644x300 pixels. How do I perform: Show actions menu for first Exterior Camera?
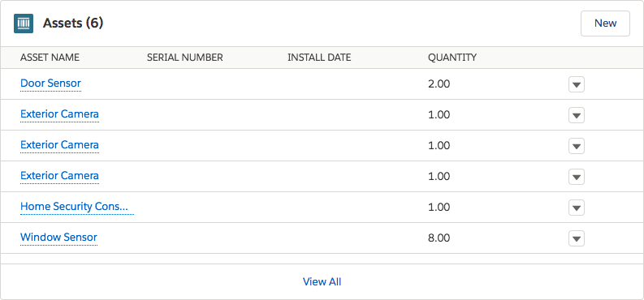[x=577, y=115]
